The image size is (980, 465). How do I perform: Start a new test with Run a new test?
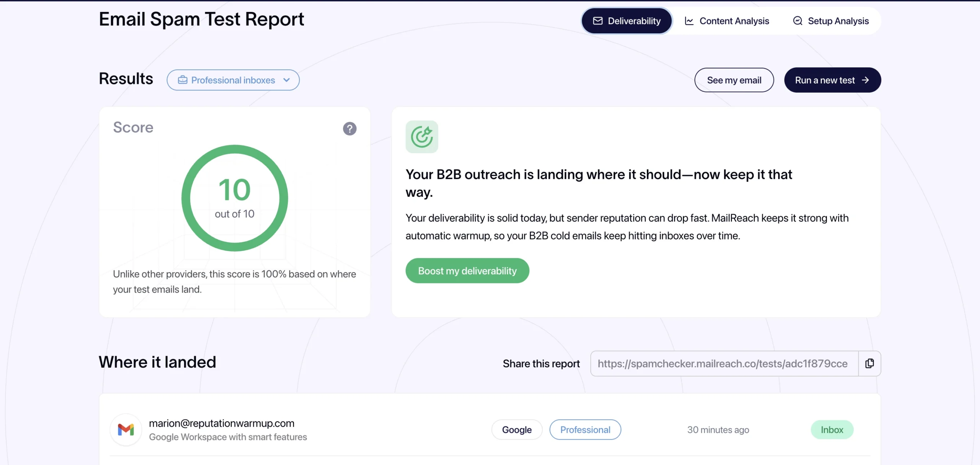[832, 80]
